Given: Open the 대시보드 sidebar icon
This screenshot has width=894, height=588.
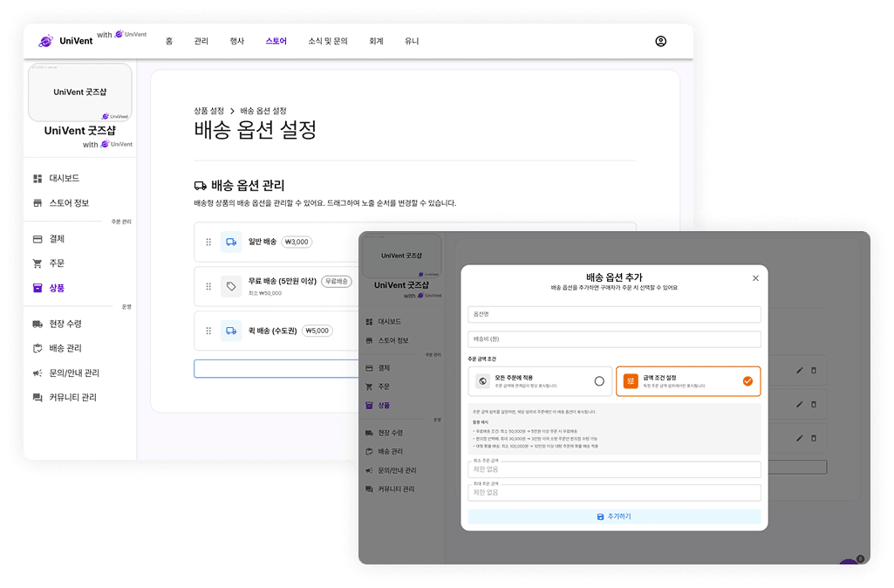Looking at the screenshot, I should (x=38, y=177).
